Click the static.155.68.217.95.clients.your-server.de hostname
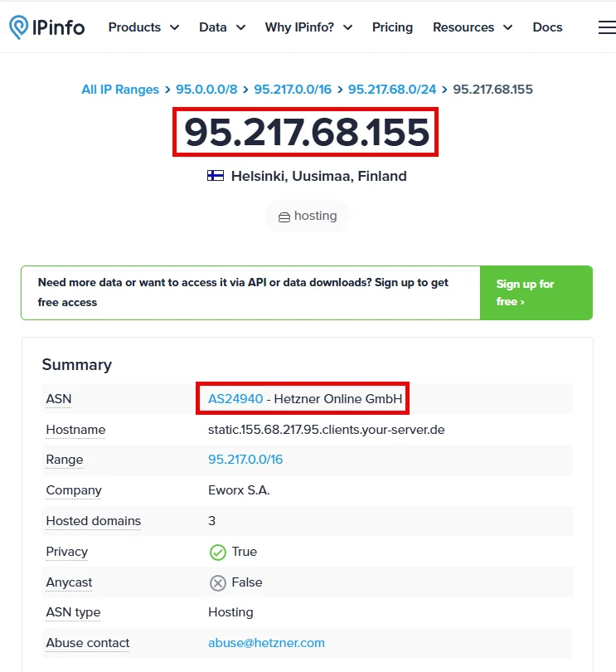 pyautogui.click(x=327, y=430)
